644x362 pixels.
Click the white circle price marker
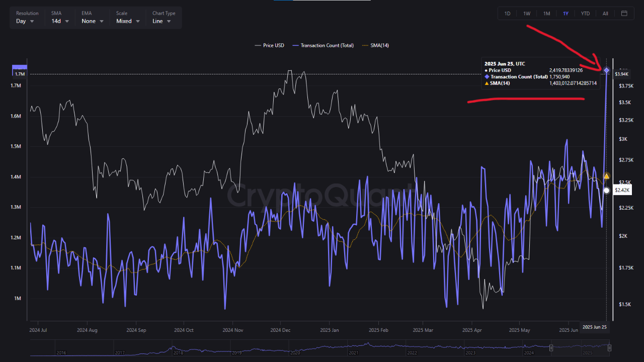click(x=607, y=191)
